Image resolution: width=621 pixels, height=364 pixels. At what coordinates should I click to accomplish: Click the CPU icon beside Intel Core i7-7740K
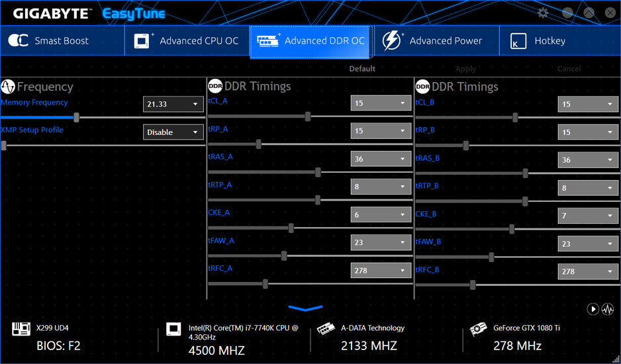(x=173, y=329)
